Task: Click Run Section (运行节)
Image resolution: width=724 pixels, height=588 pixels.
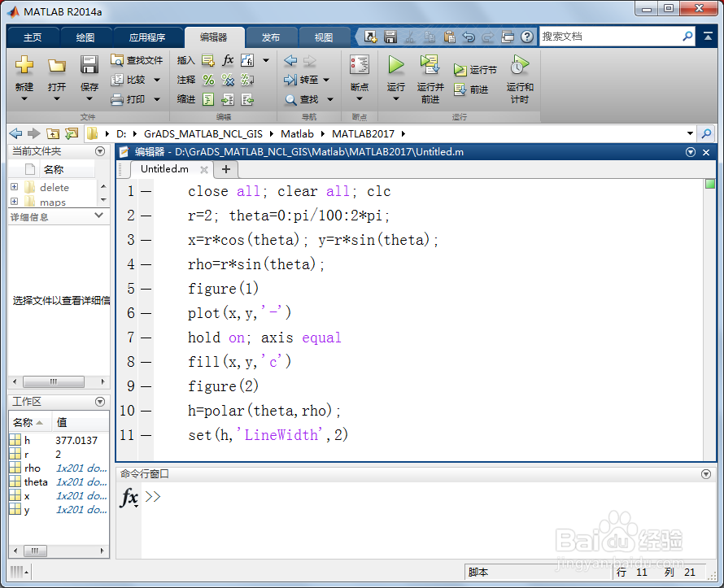Action: click(474, 70)
